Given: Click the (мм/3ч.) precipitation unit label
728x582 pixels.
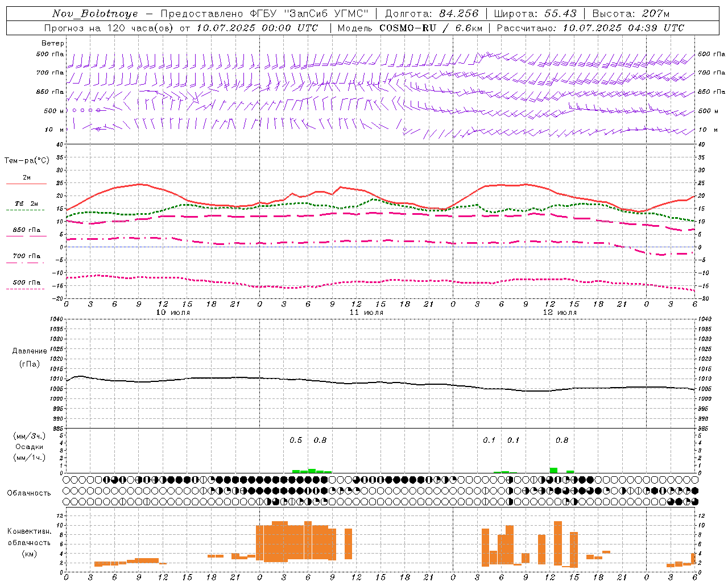Looking at the screenshot, I should (30, 436).
